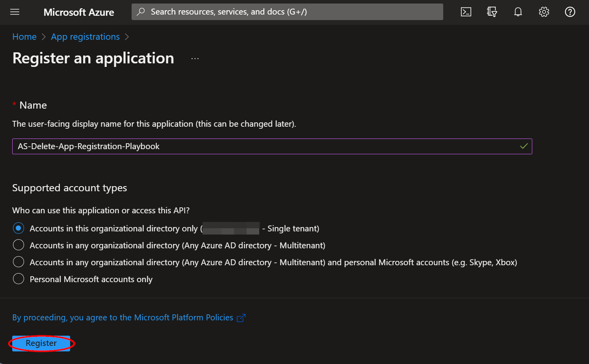Open the notifications bell
The width and height of the screenshot is (589, 364).
pyautogui.click(x=518, y=12)
